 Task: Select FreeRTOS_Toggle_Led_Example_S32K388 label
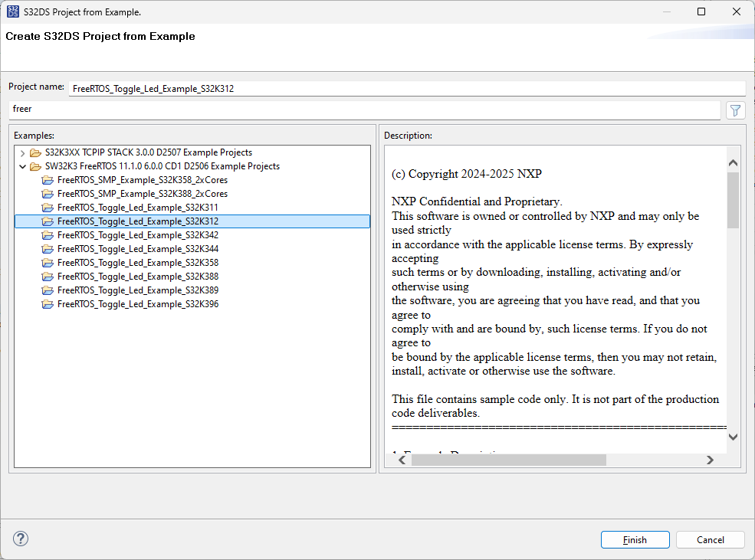pos(138,277)
